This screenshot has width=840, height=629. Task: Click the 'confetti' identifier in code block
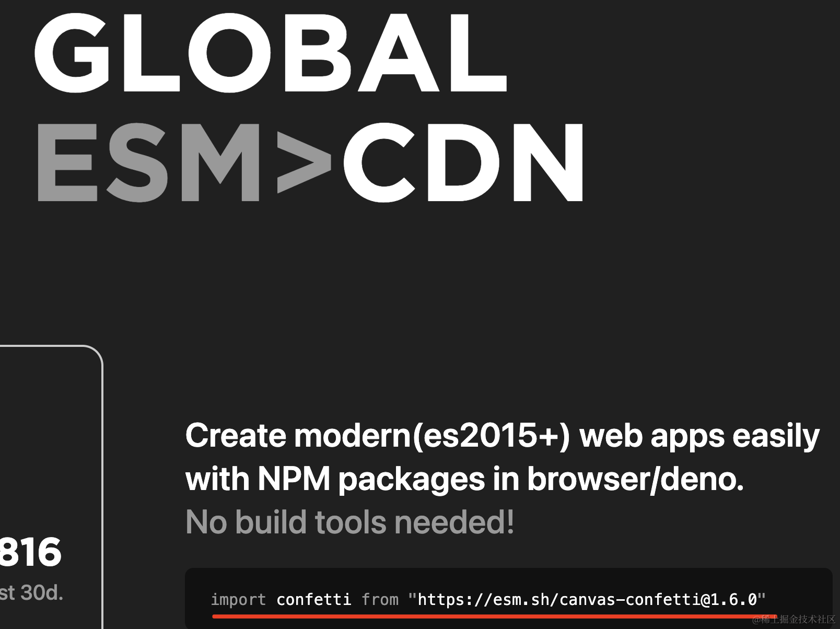coord(313,599)
